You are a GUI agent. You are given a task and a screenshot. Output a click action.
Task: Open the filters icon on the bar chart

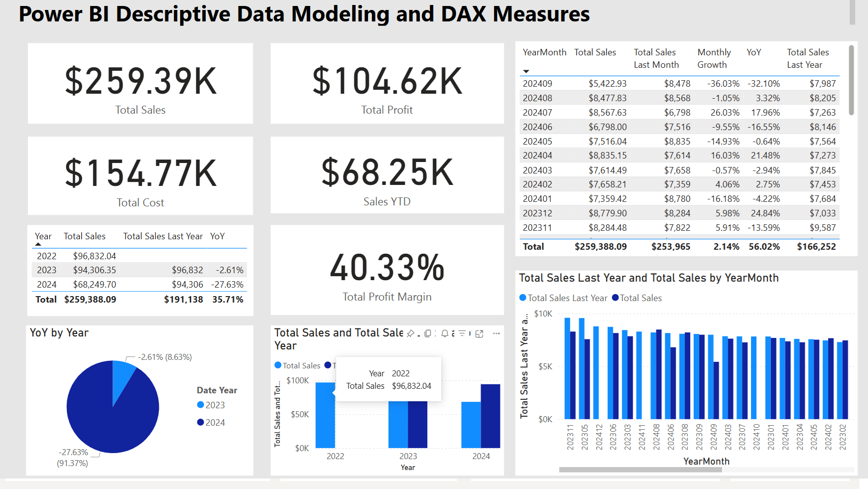pos(462,333)
